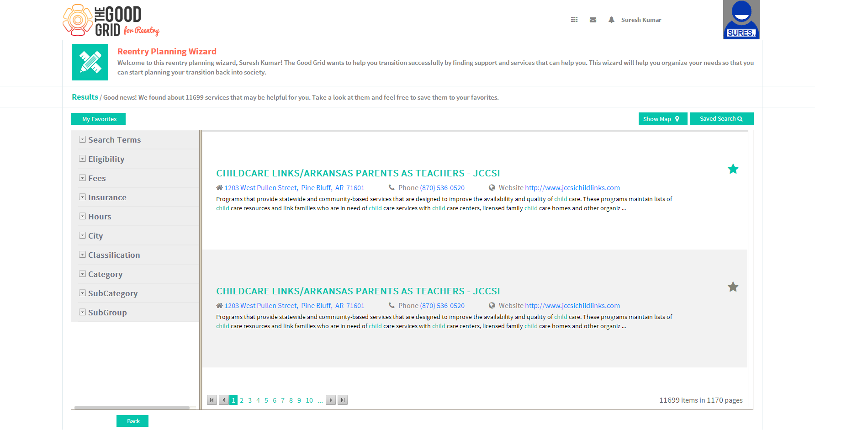
Task: Go to the next results page arrow
Action: coord(331,400)
